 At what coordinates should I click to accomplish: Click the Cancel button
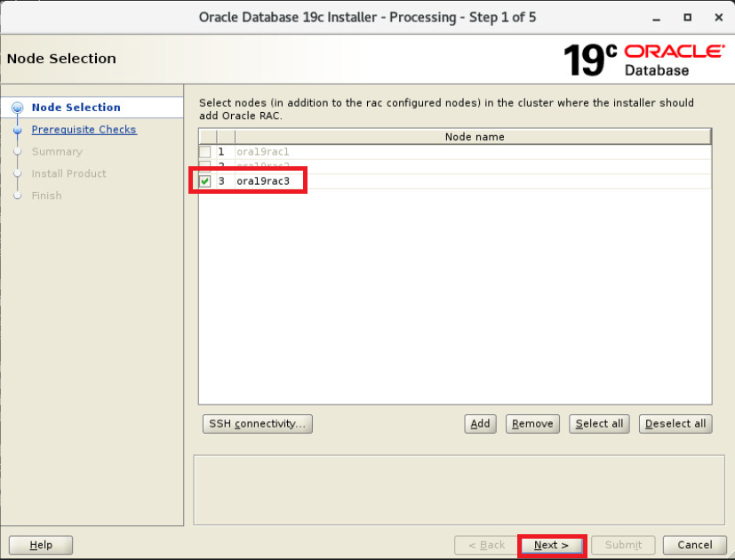point(695,545)
